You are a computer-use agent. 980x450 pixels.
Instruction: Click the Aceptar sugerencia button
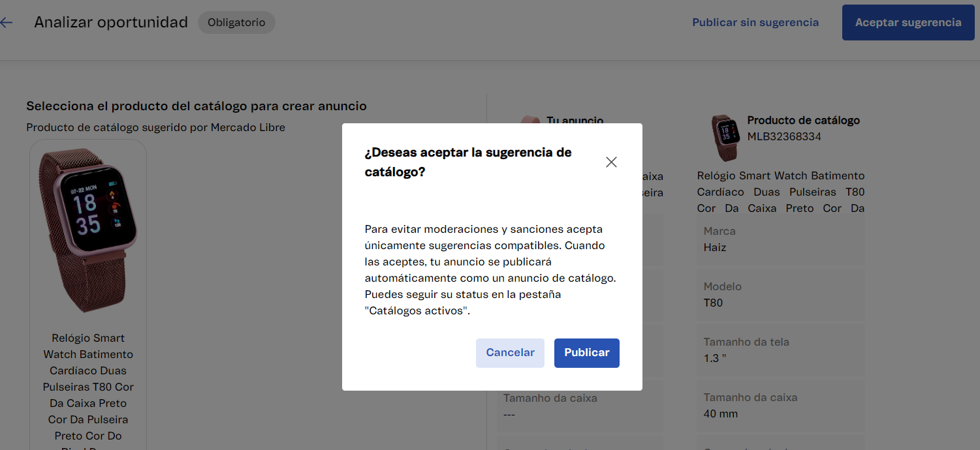[908, 23]
